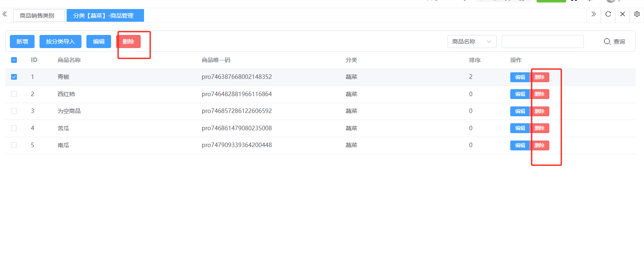Edit the 苦瓜 row via 编辑
Image resolution: width=644 pixels, height=279 pixels.
520,128
